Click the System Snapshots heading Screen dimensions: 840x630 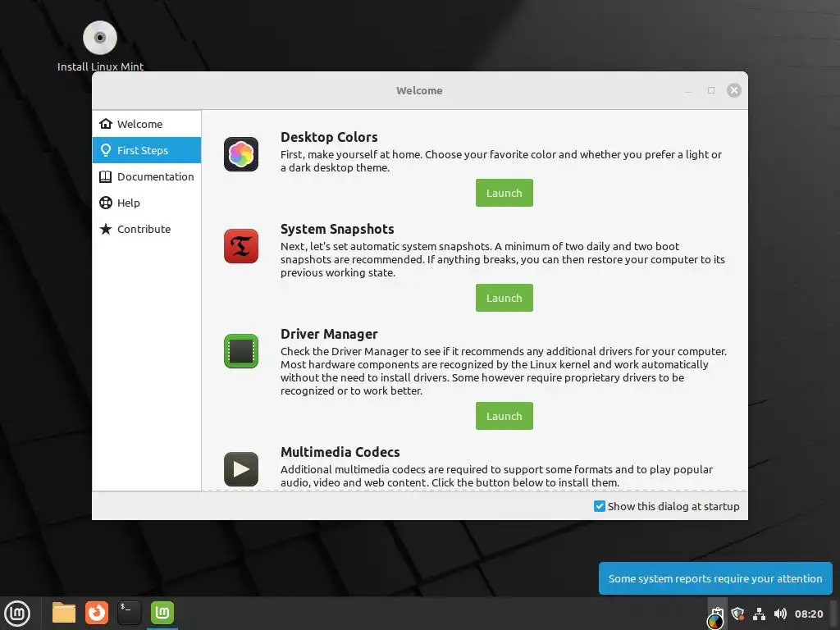(337, 230)
